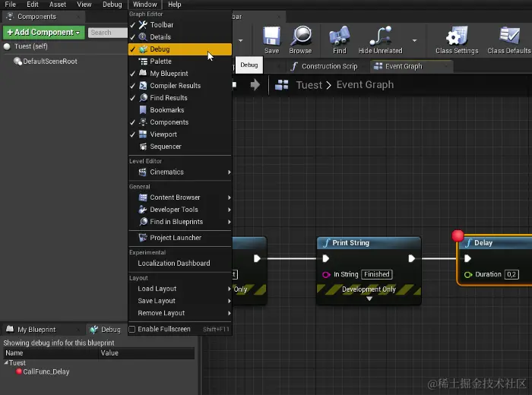
Task: Expand Print String node advanced arrow
Action: [369, 299]
